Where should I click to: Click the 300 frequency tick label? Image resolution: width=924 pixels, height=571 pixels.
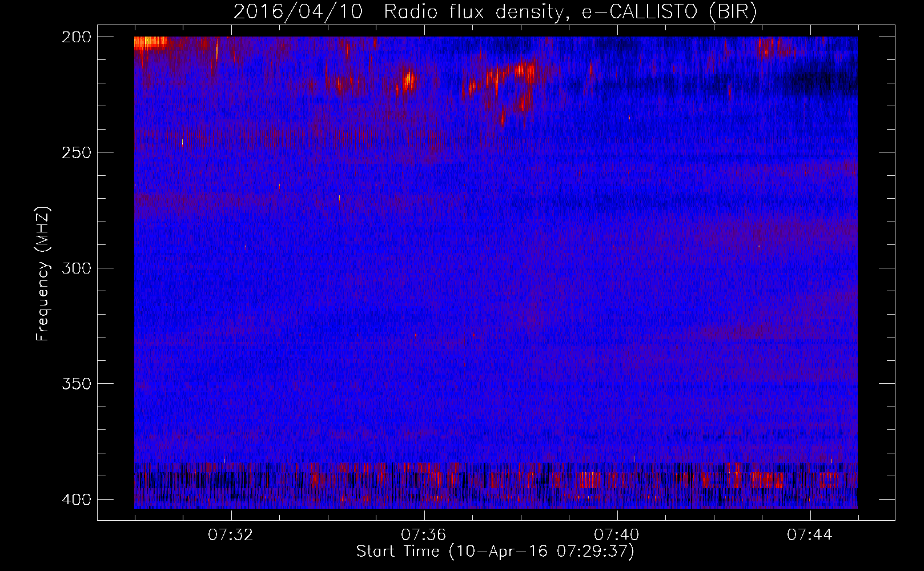click(76, 268)
